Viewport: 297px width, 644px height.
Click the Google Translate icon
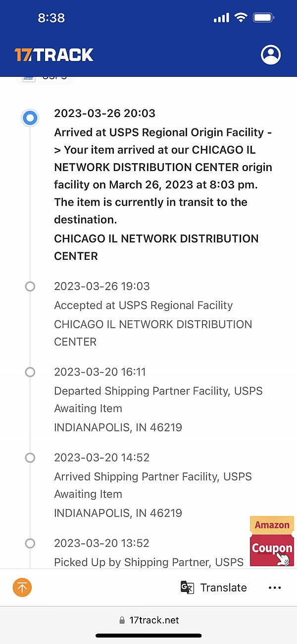(x=187, y=587)
